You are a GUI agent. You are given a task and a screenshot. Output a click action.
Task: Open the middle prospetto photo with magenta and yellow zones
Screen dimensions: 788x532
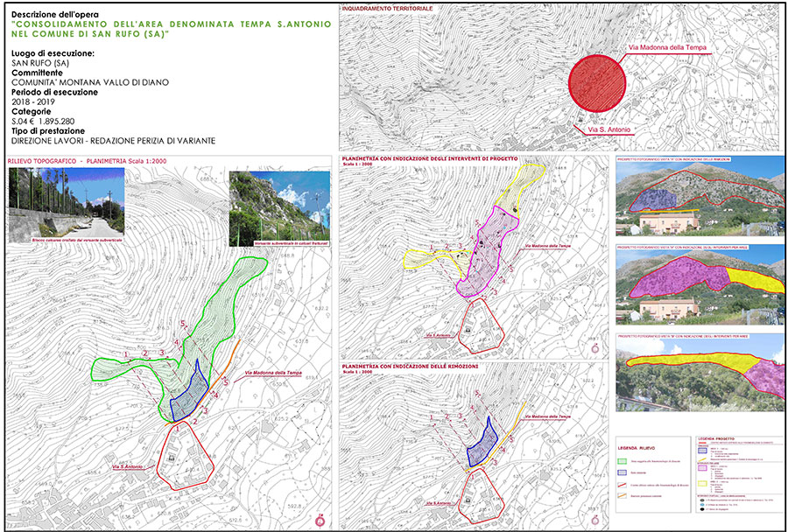coord(700,285)
